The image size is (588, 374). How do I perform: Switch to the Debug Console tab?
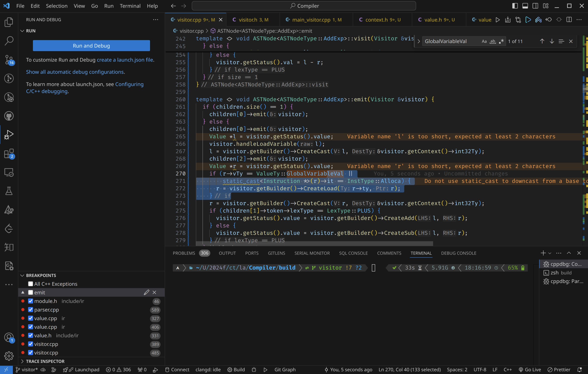tap(458, 253)
